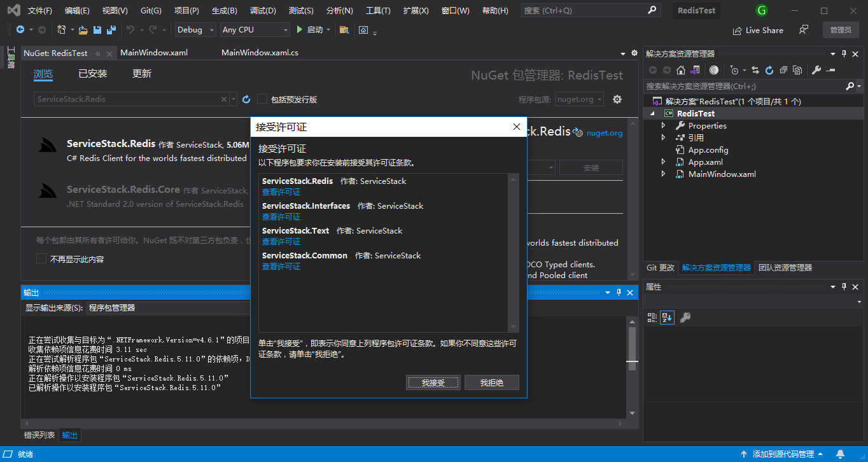Select App.config in Solution Explorer
868x462 pixels.
click(x=708, y=150)
